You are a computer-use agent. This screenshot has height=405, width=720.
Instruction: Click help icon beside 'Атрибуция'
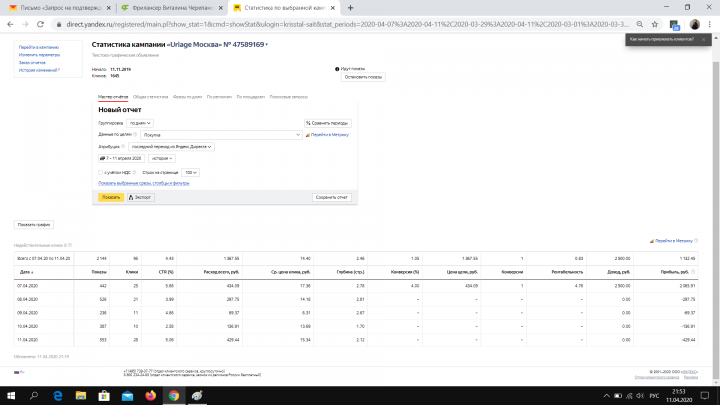[123, 146]
